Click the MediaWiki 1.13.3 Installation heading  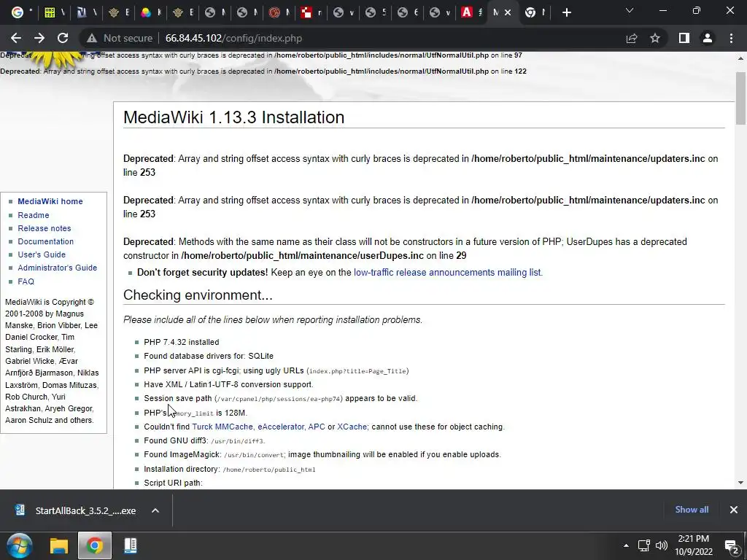(x=233, y=117)
